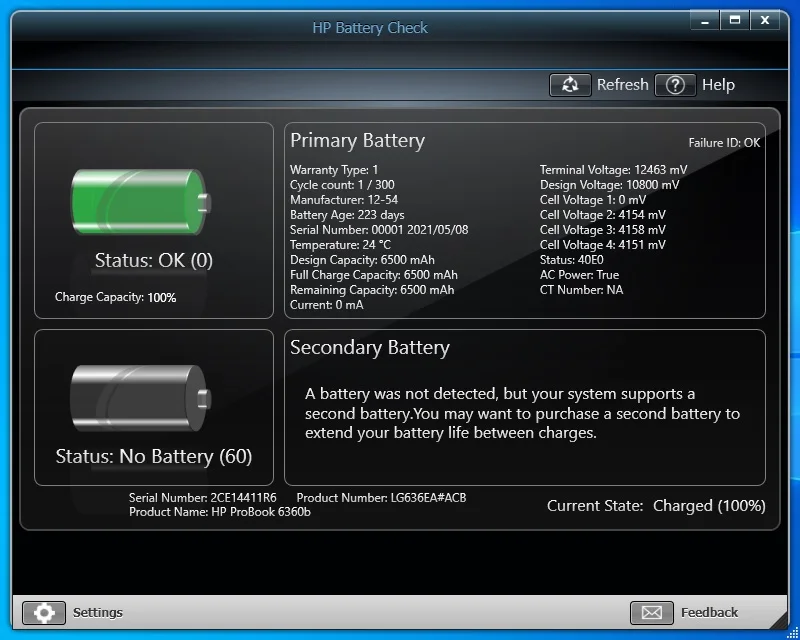Click Design Capacity: 6500 mAh line
This screenshot has height=640, width=800.
tap(362, 260)
